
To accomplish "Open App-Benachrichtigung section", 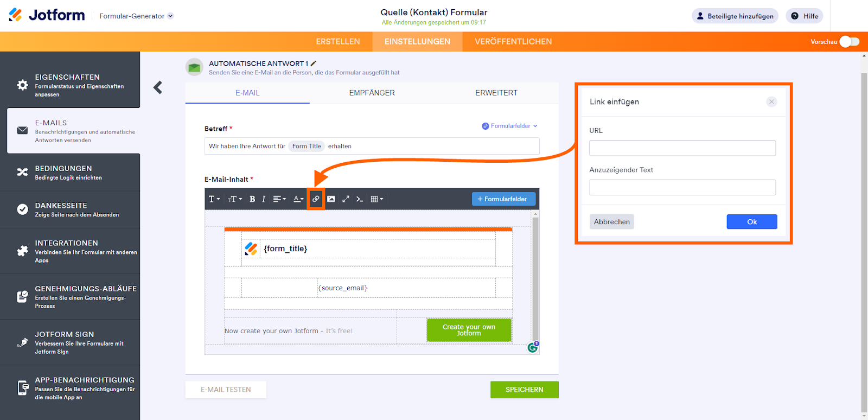I will [70, 388].
